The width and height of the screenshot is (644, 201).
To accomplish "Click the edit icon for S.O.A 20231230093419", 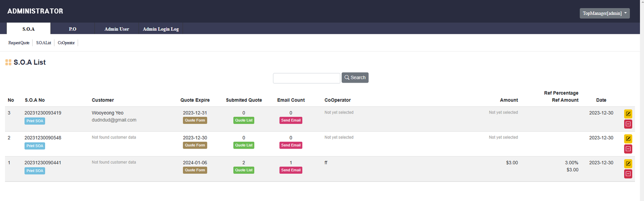I will pos(628,114).
